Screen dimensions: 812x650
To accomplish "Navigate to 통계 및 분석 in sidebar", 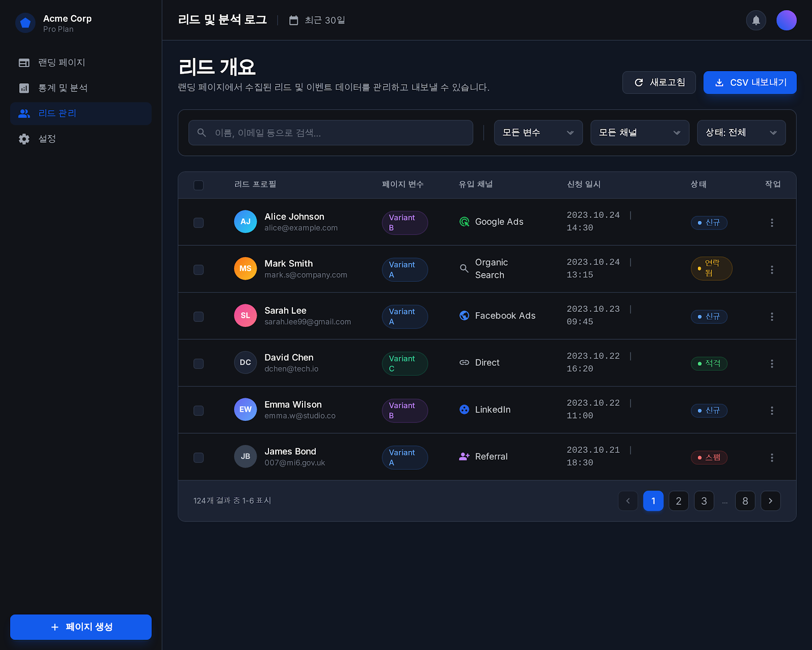I will pyautogui.click(x=63, y=88).
